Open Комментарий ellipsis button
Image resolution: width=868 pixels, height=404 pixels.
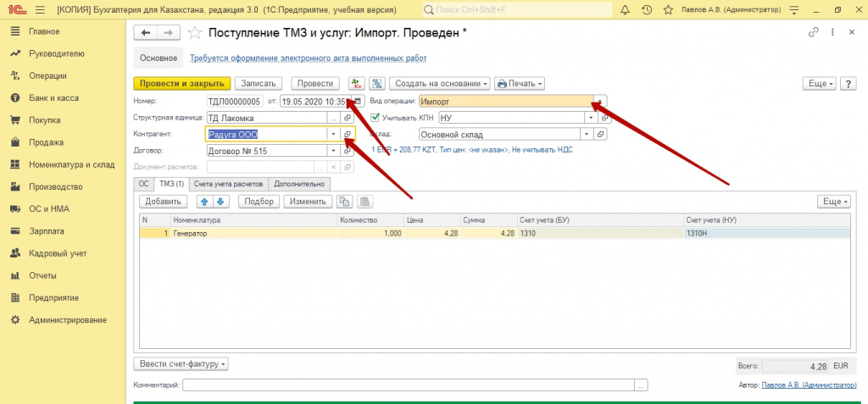click(x=641, y=385)
